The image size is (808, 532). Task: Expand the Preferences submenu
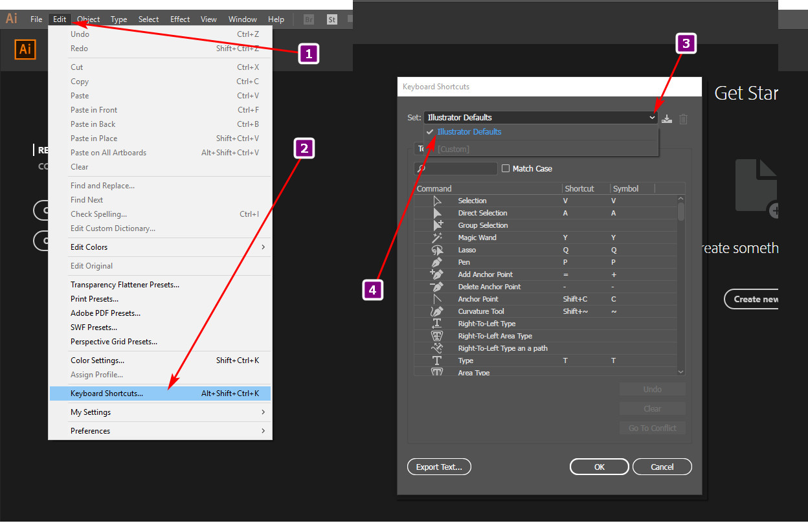161,431
